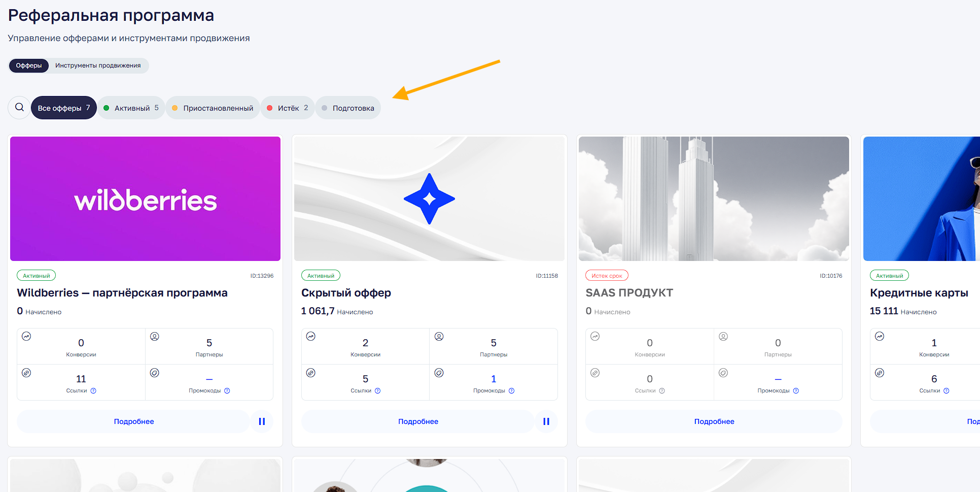Filter by Истёк offers
The height and width of the screenshot is (492, 980).
[288, 108]
